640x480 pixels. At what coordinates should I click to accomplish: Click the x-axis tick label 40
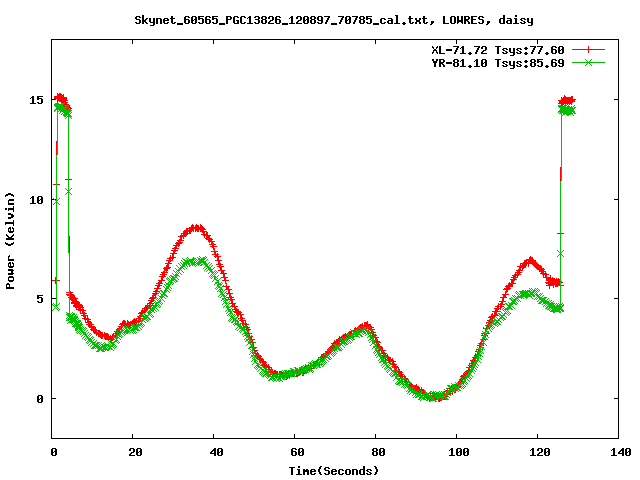point(216,452)
